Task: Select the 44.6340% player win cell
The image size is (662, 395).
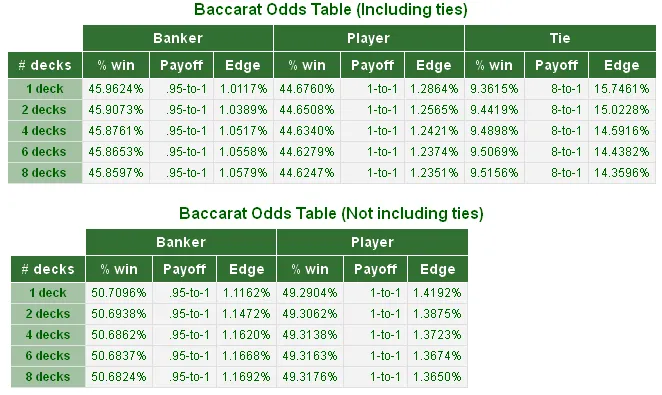Action: (307, 131)
